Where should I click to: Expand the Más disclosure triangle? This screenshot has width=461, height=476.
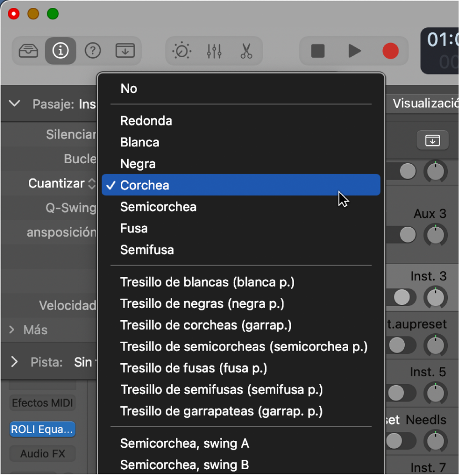[x=12, y=330]
